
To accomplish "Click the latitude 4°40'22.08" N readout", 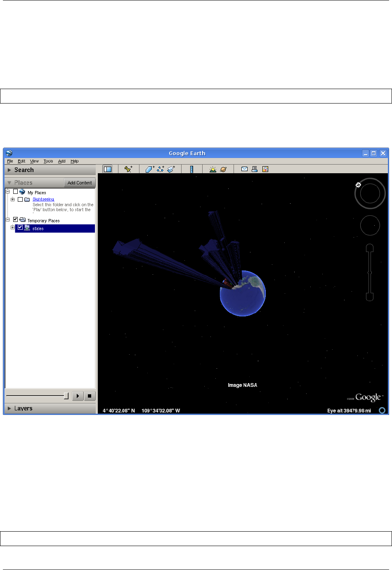I will tap(119, 411).
